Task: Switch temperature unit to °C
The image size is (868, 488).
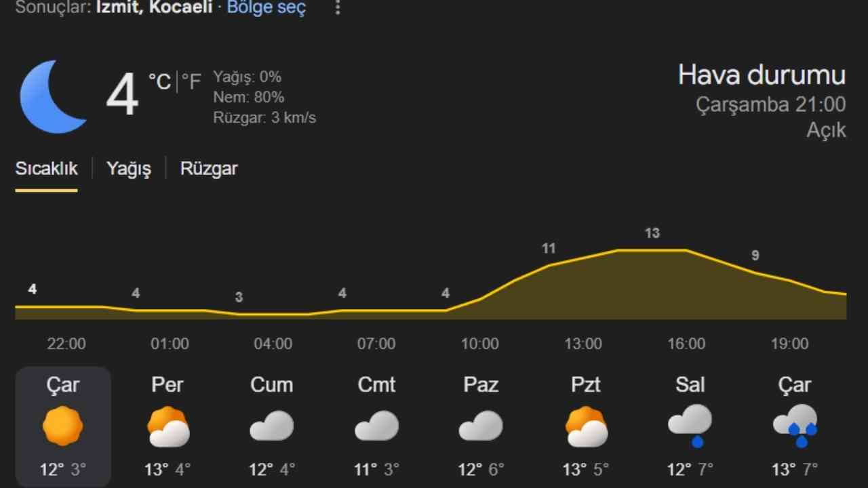Action: click(x=160, y=82)
